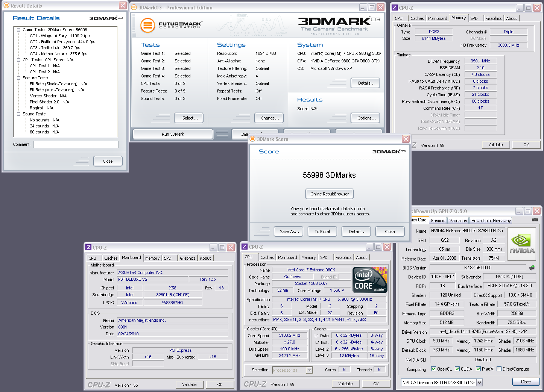The width and height of the screenshot is (544, 392).
Task: Open the SPD tab in CPU-Z Memory window
Action: [474, 18]
